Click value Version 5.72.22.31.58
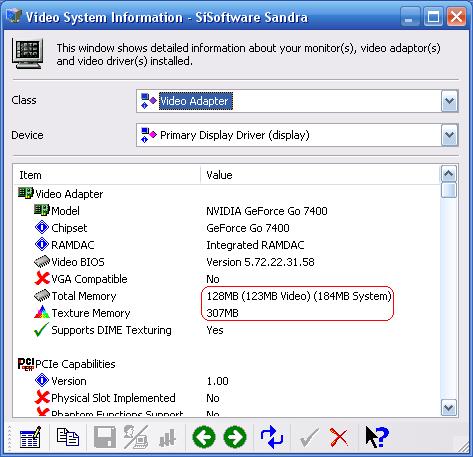 (260, 262)
